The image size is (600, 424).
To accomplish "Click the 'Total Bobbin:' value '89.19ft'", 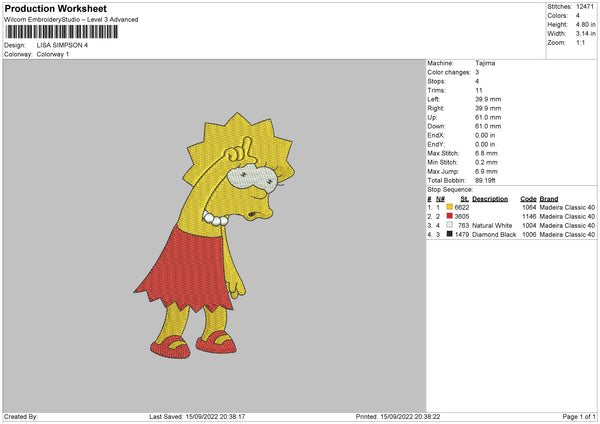I will click(485, 181).
